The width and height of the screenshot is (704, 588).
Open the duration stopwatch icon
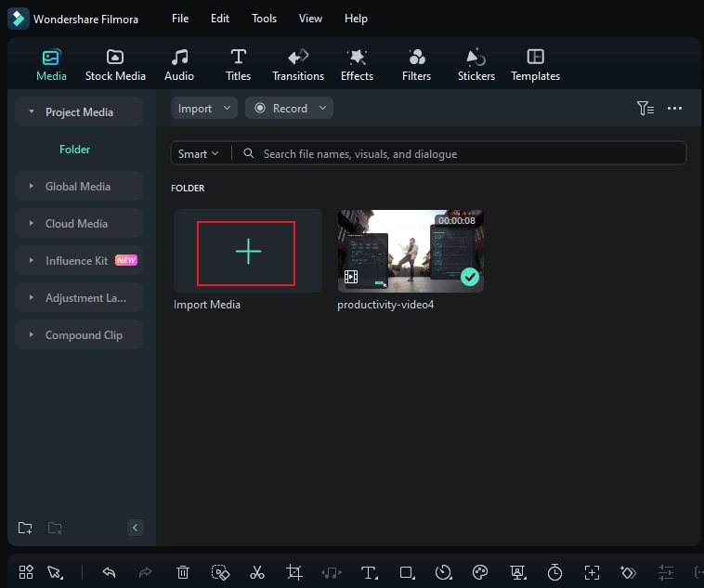(555, 572)
